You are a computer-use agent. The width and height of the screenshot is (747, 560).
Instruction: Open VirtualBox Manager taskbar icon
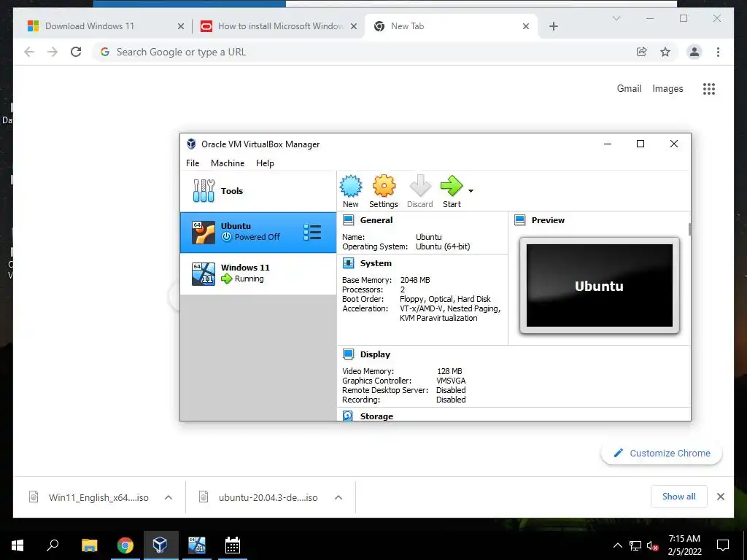point(160,545)
